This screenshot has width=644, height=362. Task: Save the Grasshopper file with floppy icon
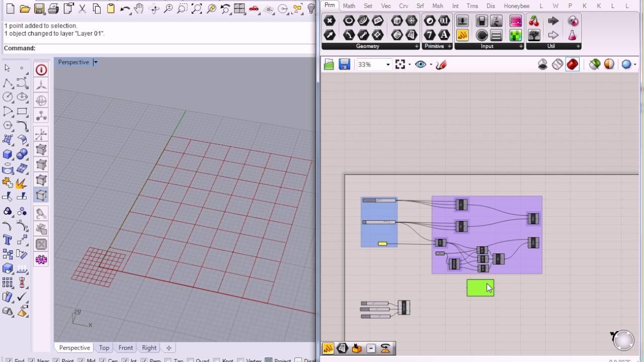344,64
